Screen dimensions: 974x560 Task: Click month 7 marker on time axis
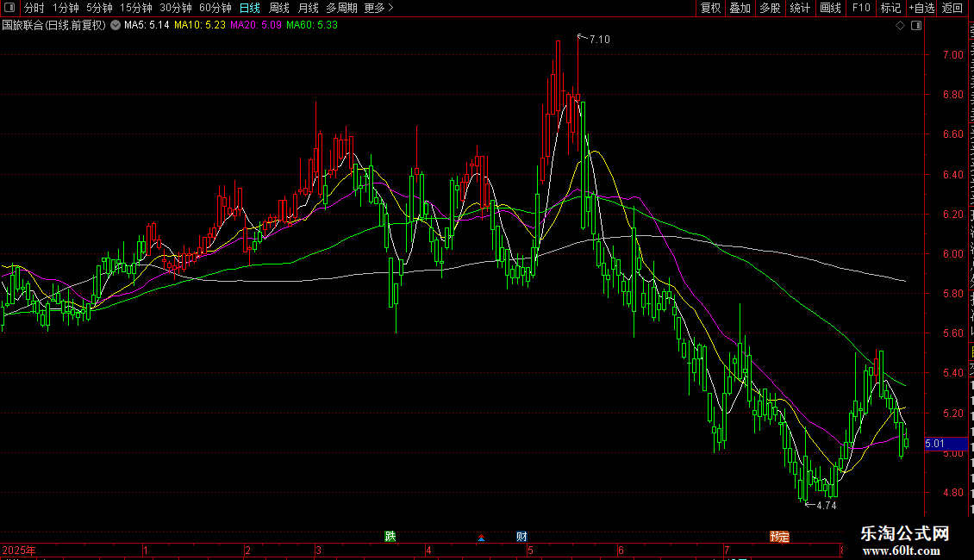[726, 551]
